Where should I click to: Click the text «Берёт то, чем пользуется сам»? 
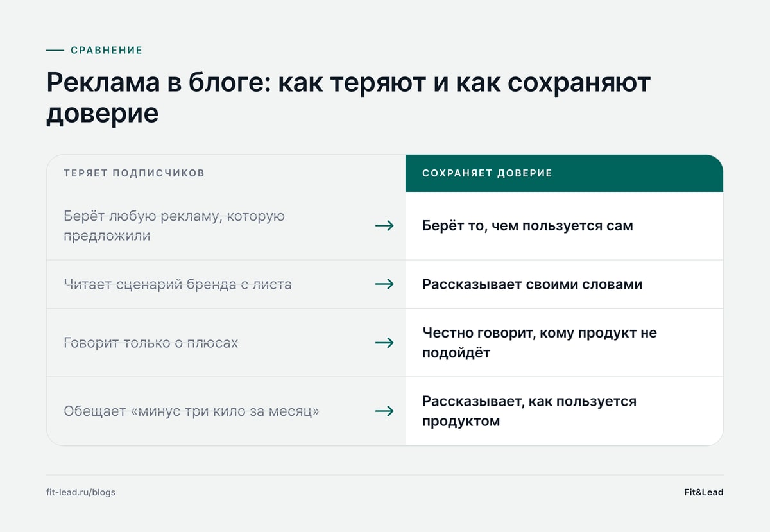pyautogui.click(x=527, y=226)
